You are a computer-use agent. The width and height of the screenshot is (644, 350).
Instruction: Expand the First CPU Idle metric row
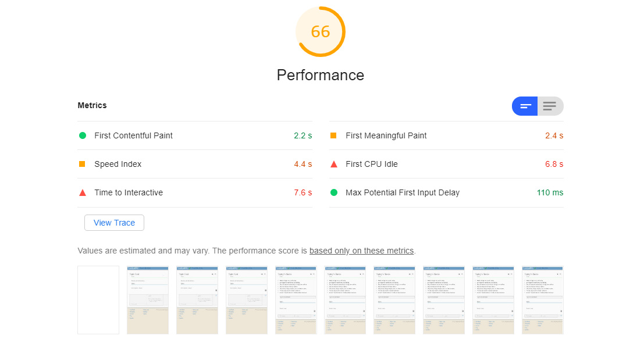click(x=446, y=164)
